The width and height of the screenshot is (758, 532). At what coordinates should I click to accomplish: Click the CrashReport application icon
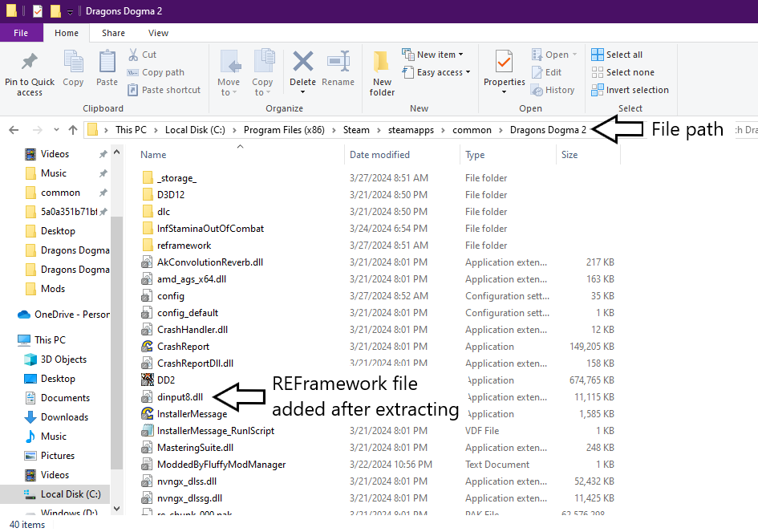[148, 347]
